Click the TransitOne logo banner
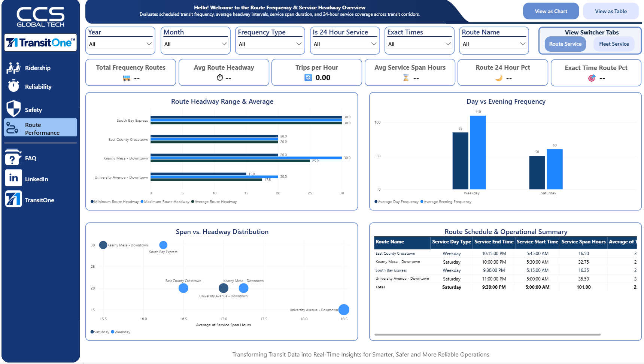This screenshot has width=644, height=364. [40, 43]
